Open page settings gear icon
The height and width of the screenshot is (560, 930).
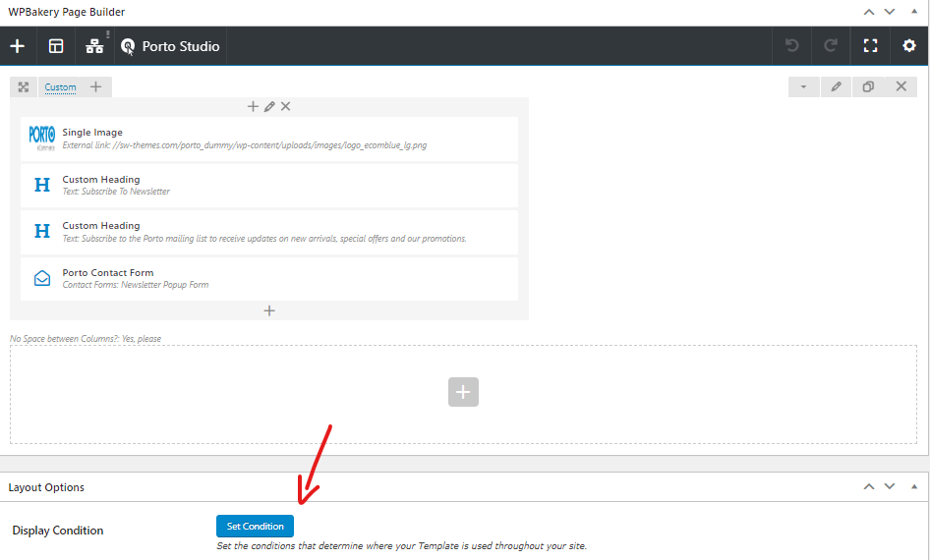[x=909, y=45]
